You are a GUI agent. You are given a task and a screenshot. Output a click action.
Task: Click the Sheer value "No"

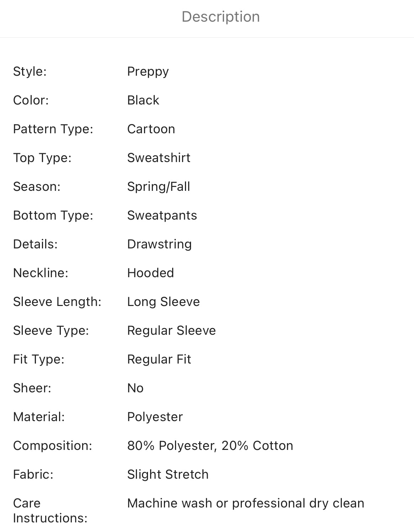135,388
